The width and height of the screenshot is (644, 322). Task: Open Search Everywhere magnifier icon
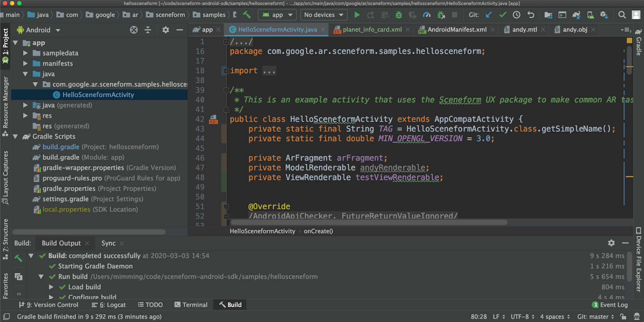point(622,15)
